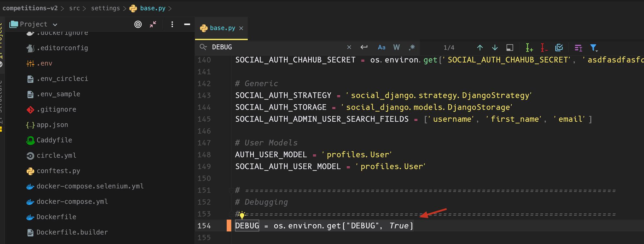This screenshot has height=244, width=644.
Task: Collapse the Debugging comment fold marker
Action: tap(231, 191)
